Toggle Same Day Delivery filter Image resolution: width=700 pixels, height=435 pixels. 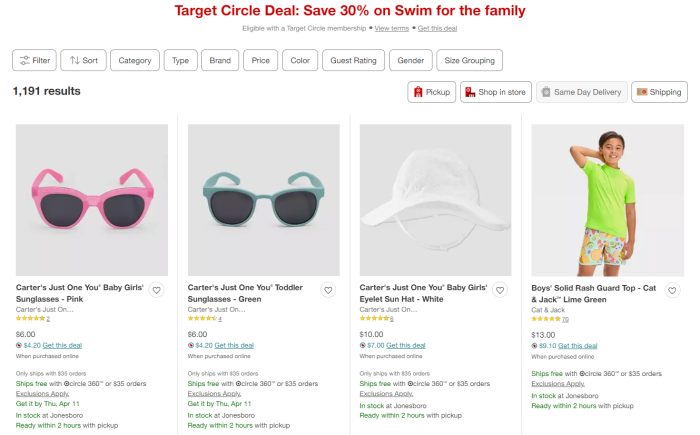point(582,92)
